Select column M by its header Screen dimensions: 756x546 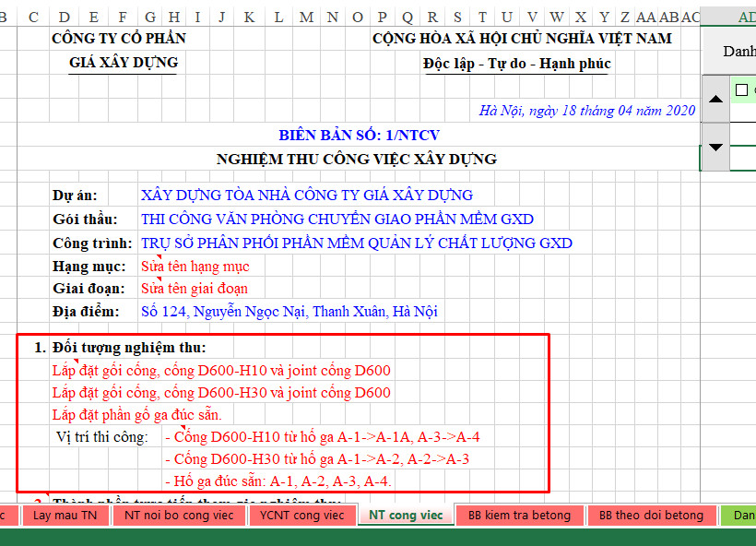[306, 17]
